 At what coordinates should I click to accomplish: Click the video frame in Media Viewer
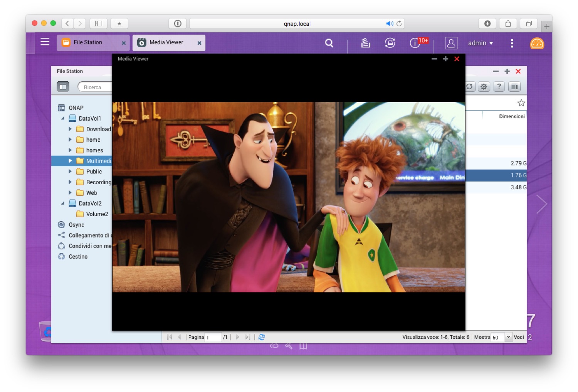(289, 197)
